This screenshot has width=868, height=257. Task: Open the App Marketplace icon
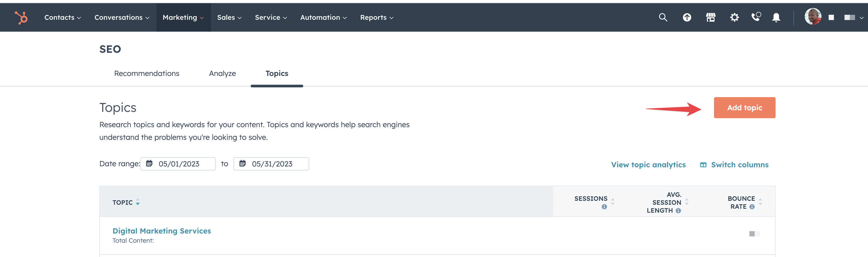click(711, 17)
